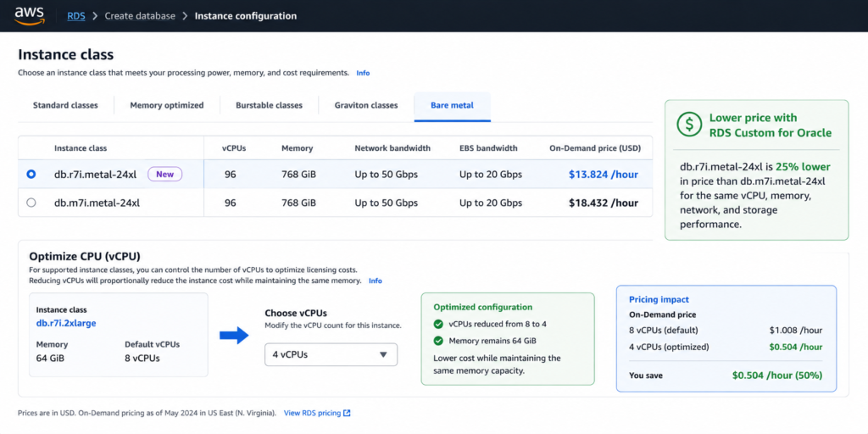Click Instance configuration breadcrumb text
This screenshot has height=434, width=868.
pyautogui.click(x=246, y=16)
